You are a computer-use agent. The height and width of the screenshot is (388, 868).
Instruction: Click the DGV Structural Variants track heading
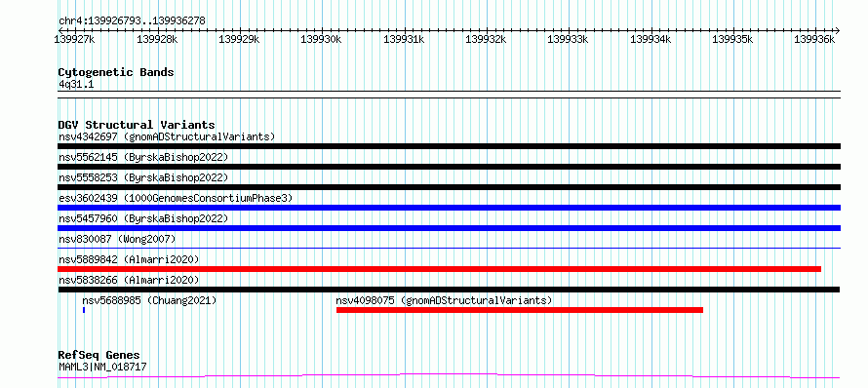tap(137, 125)
